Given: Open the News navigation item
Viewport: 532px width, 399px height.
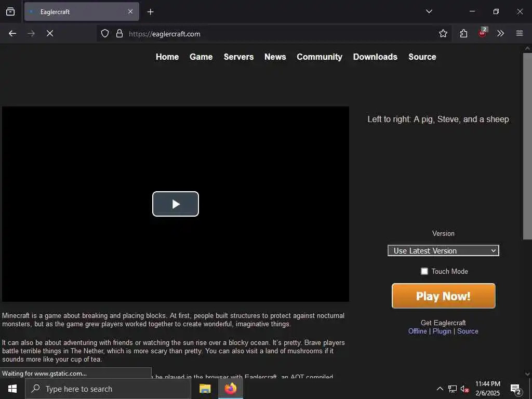Looking at the screenshot, I should point(275,57).
